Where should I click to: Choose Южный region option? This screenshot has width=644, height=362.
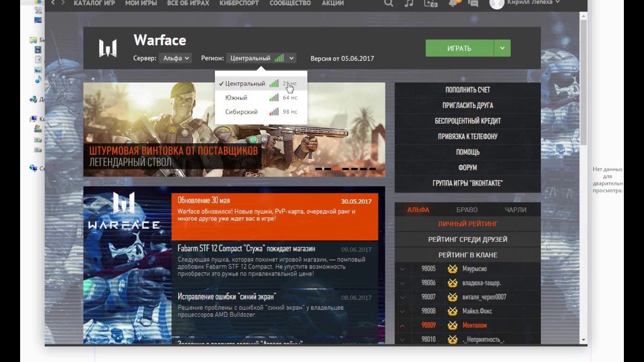tap(261, 98)
